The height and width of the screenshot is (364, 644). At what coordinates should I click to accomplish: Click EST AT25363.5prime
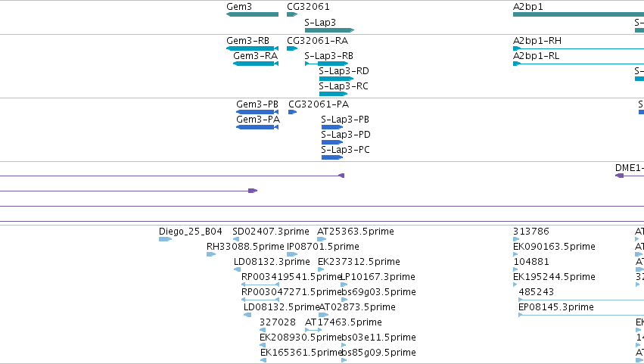coord(322,239)
